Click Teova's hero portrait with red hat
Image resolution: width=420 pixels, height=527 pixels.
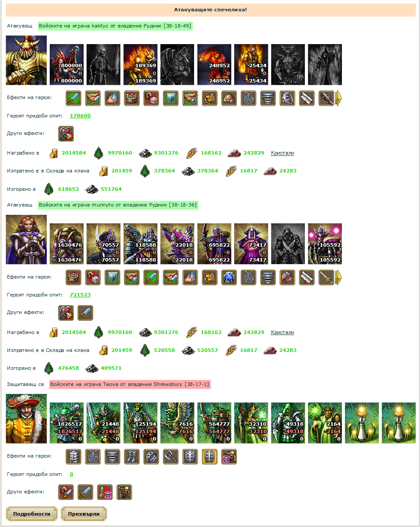click(x=26, y=418)
